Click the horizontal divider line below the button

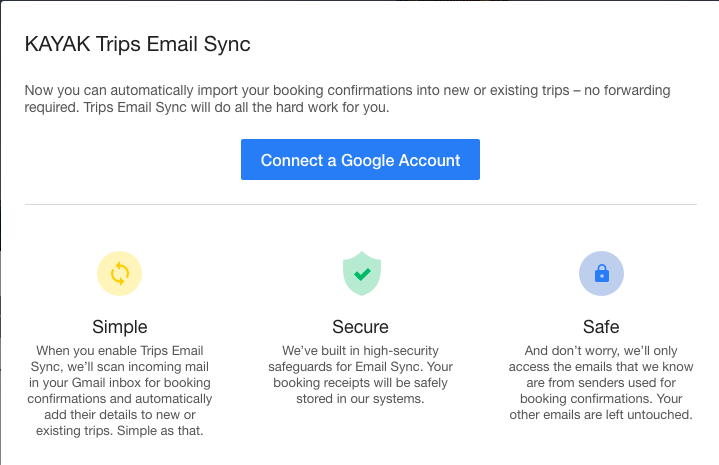360,205
